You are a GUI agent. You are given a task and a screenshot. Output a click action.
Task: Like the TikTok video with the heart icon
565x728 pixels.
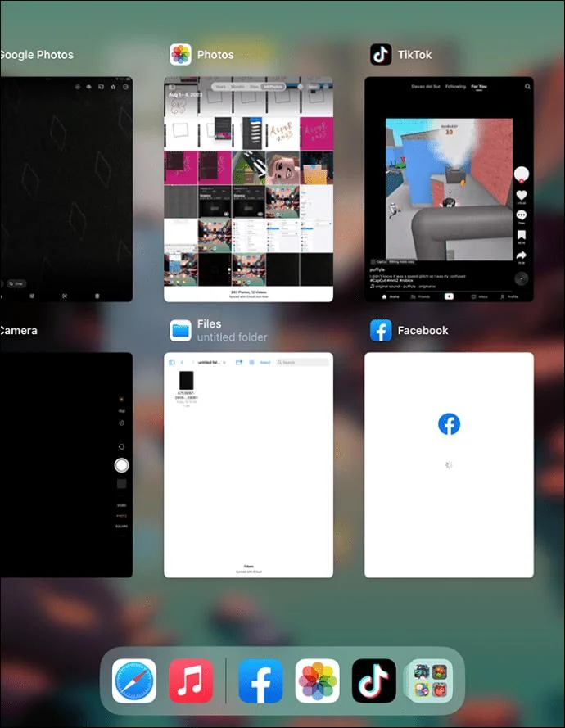(x=522, y=196)
